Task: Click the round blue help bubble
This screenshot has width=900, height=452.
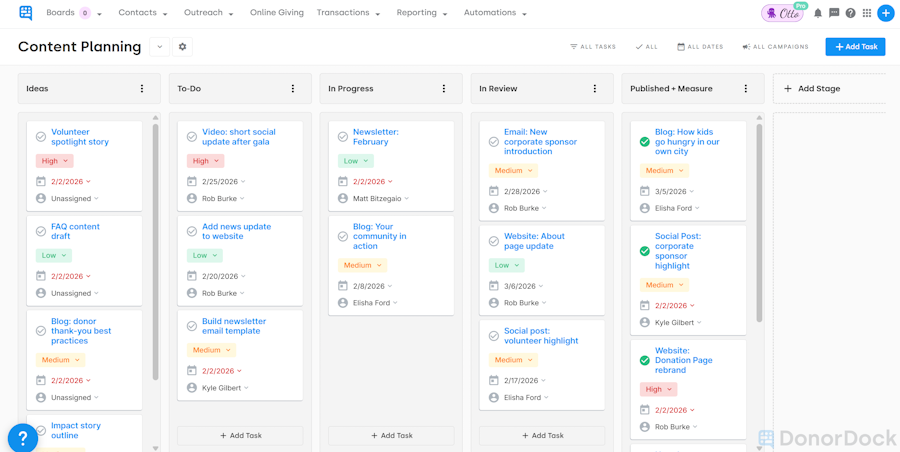Action: click(23, 439)
